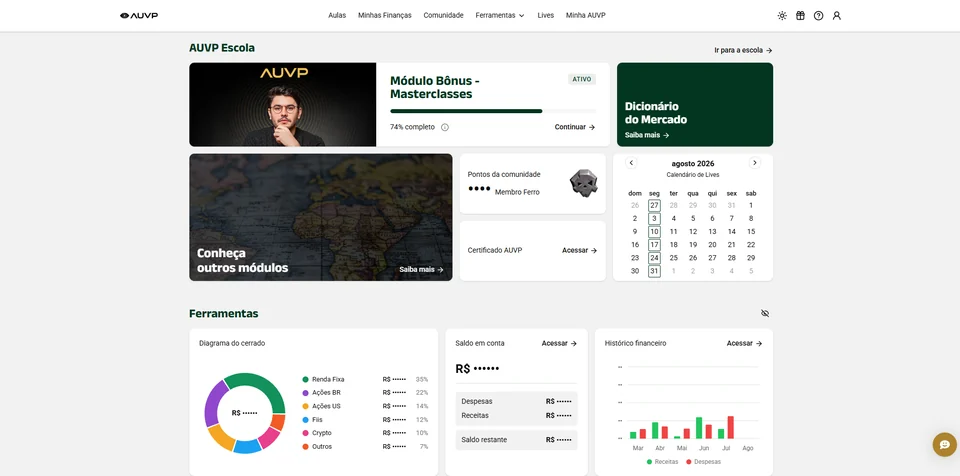Click the Diagrama do cerrado card title
Screen dimensions: 960x476
tap(232, 344)
